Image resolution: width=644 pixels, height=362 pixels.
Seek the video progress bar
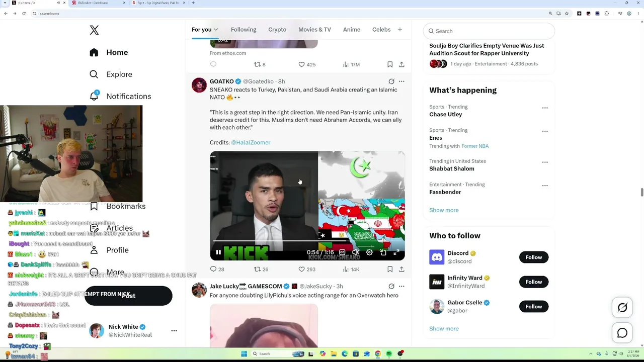[x=307, y=242]
